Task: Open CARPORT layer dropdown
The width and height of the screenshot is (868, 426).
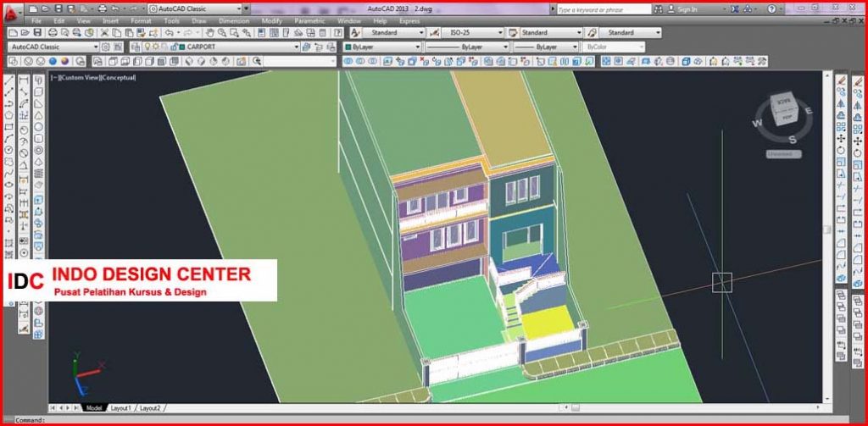Action: click(221, 47)
